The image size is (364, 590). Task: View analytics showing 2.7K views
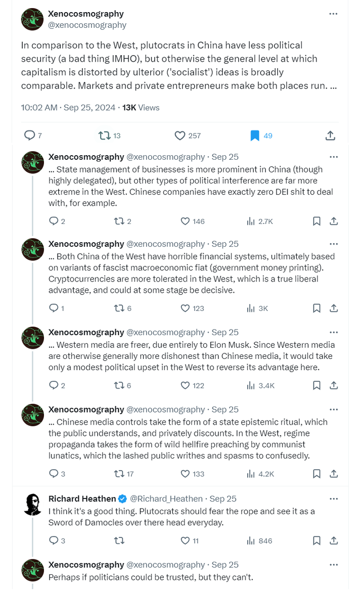(x=251, y=221)
